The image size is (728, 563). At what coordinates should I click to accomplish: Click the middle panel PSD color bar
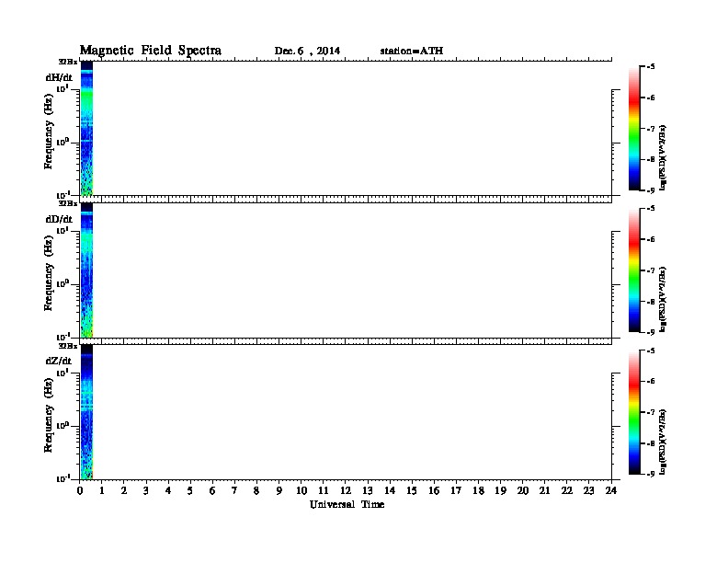tap(634, 270)
